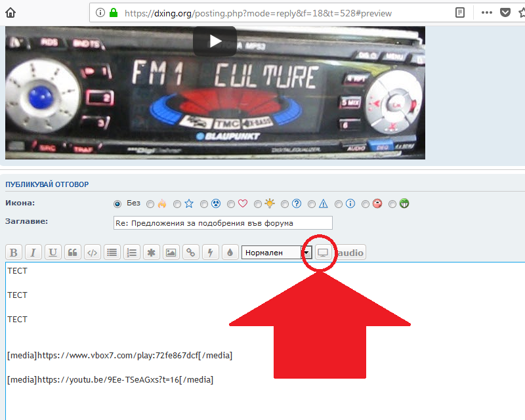Choose the info icon radio
Viewport: 525px width, 420px height.
(x=339, y=204)
